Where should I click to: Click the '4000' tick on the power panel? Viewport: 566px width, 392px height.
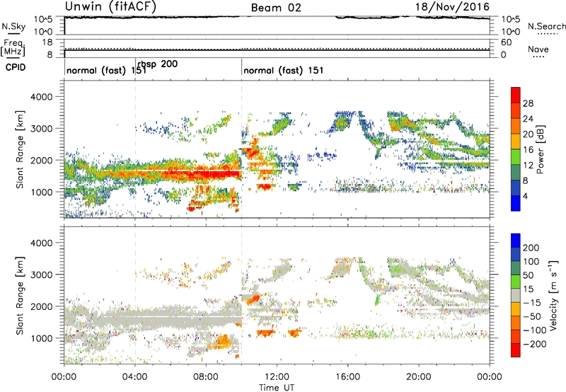pyautogui.click(x=41, y=97)
